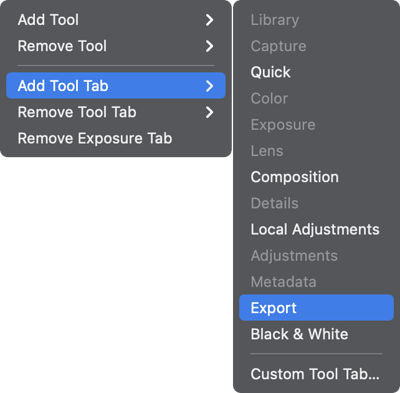This screenshot has height=393, width=400.
Task: Click the disabled Lens entry
Action: point(267,151)
